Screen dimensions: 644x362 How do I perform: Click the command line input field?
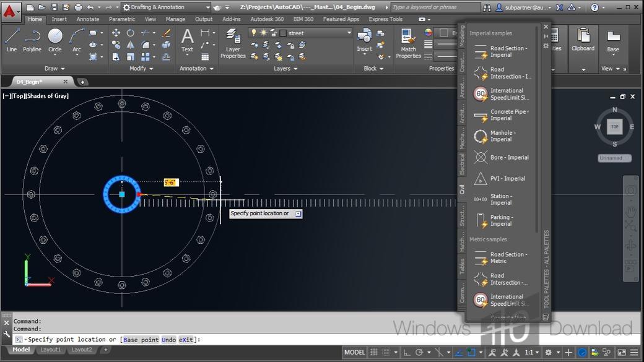click(320, 340)
